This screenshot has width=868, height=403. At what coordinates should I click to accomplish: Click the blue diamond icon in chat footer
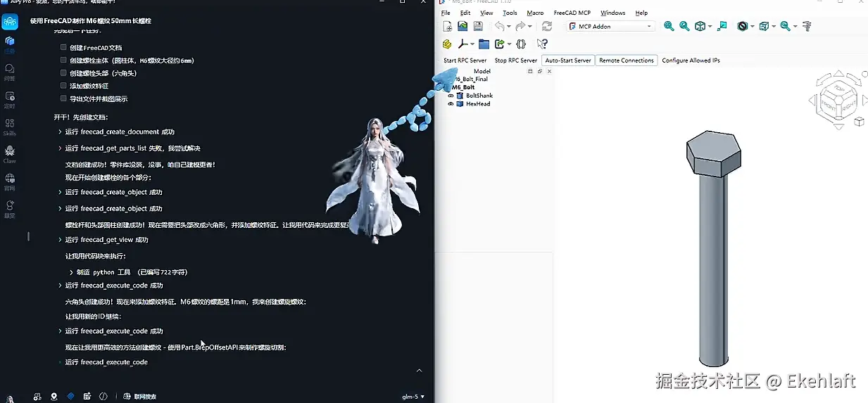[70, 397]
